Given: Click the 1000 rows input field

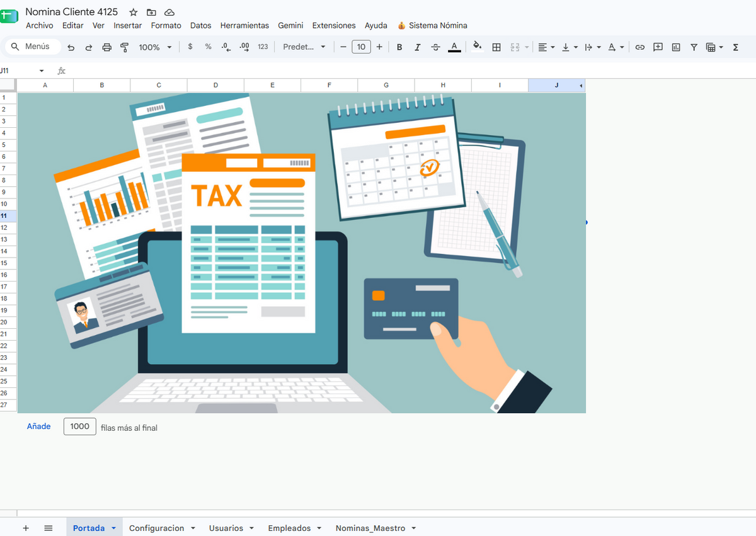Looking at the screenshot, I should pos(80,426).
